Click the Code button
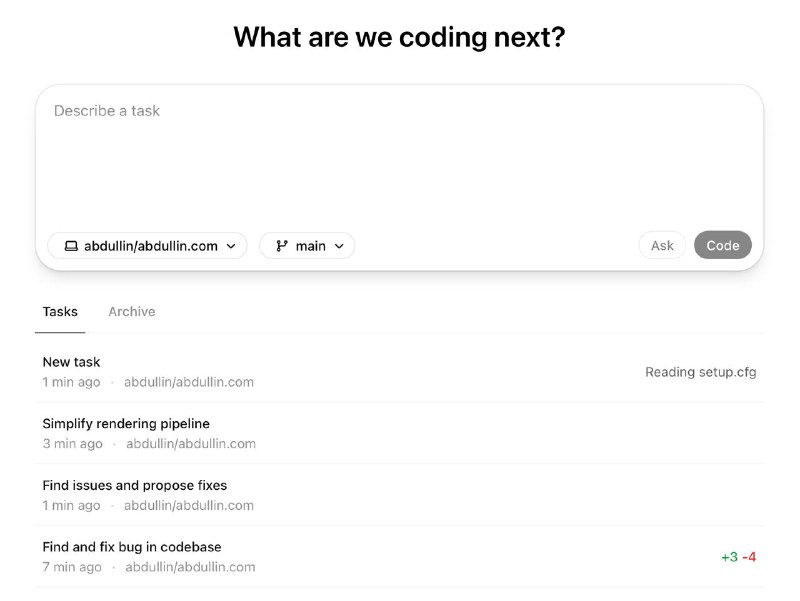The height and width of the screenshot is (601, 800). 723,245
